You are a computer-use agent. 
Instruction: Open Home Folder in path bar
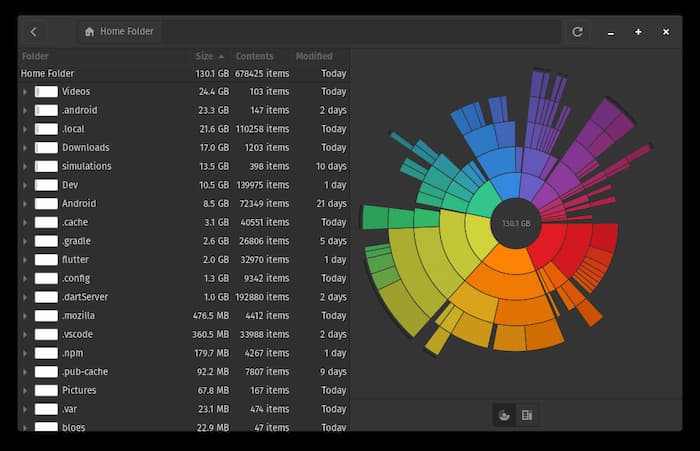pyautogui.click(x=126, y=32)
